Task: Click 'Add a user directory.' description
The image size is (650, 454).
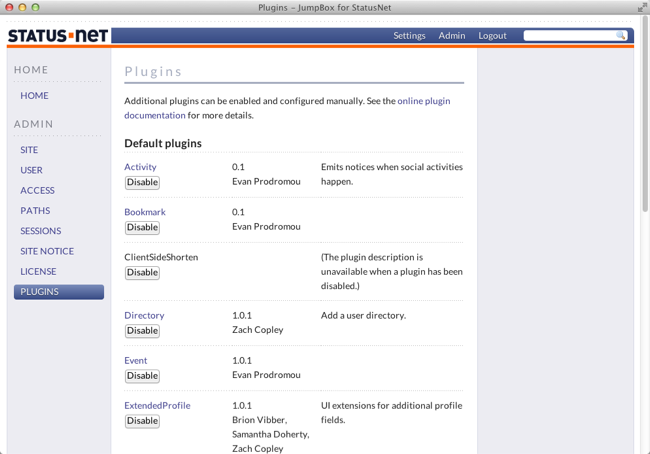Action: pos(363,316)
